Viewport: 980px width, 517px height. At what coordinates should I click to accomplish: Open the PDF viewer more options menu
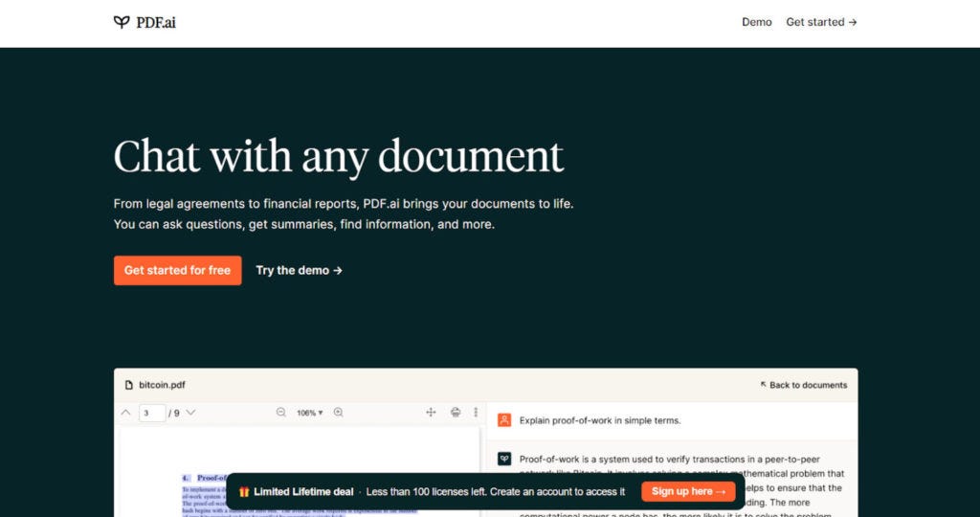[x=476, y=413]
